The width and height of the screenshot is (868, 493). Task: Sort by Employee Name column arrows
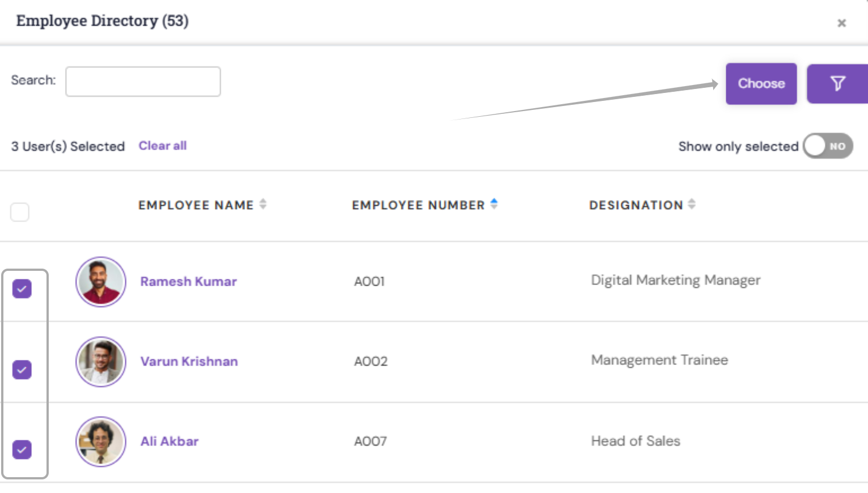[263, 204]
